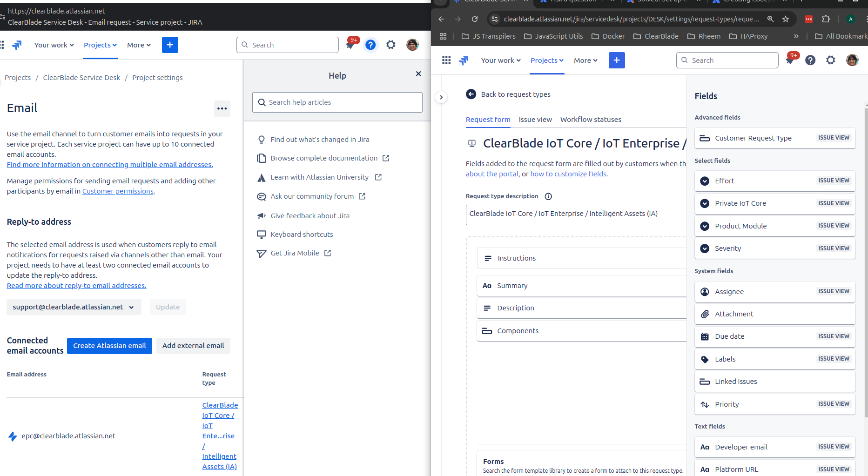Close the Help panel
The width and height of the screenshot is (868, 476).
[x=418, y=74]
